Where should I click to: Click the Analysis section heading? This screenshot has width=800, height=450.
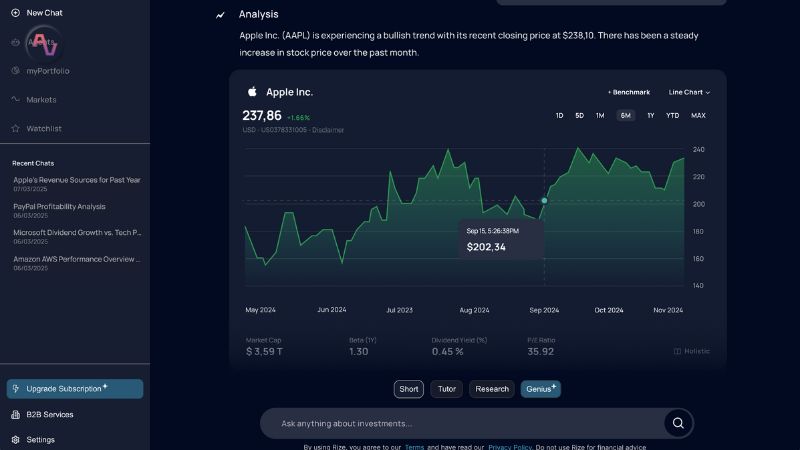click(259, 14)
